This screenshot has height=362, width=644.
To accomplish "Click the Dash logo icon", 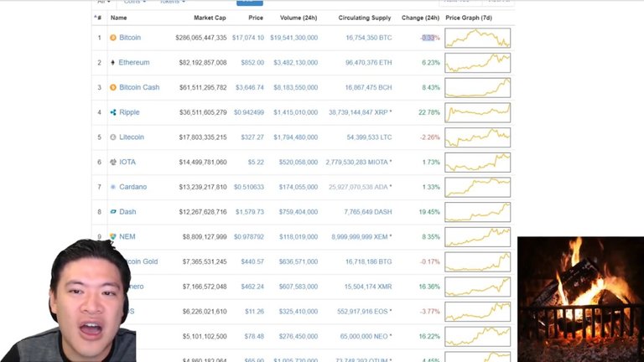I will click(x=113, y=212).
